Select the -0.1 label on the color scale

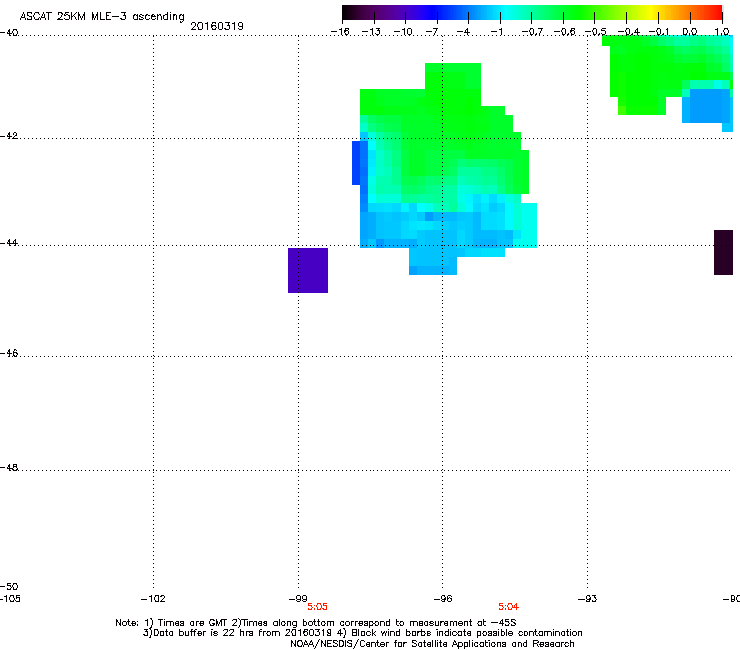659,32
